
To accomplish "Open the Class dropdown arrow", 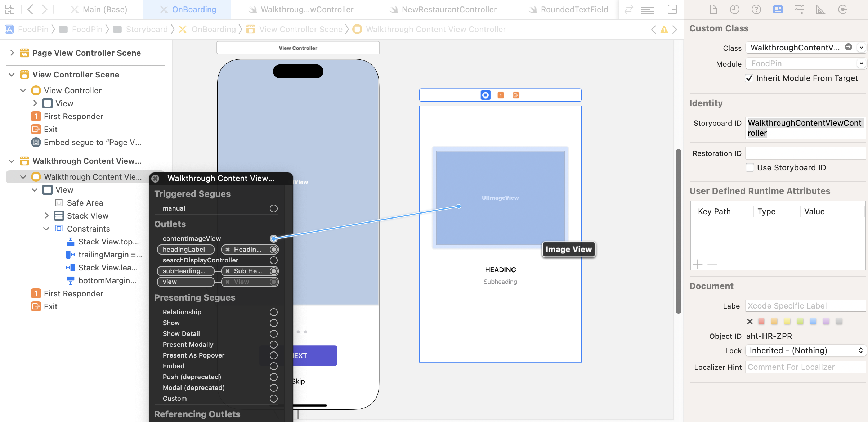I will (x=861, y=48).
